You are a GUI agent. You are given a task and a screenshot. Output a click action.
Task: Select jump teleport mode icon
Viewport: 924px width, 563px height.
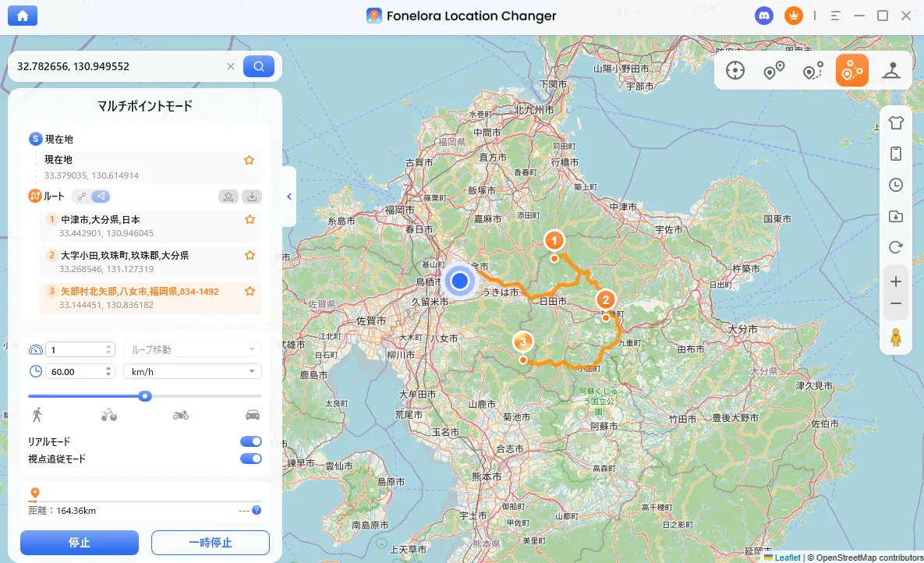(812, 71)
